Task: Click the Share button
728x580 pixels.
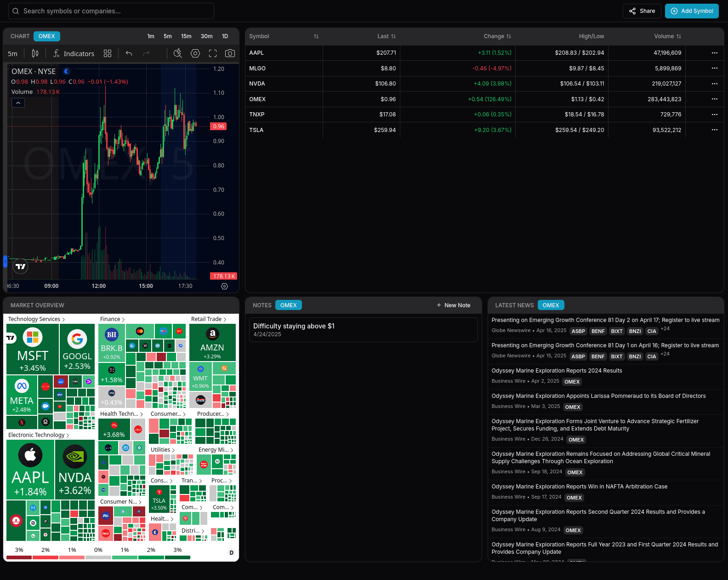Action: tap(642, 11)
